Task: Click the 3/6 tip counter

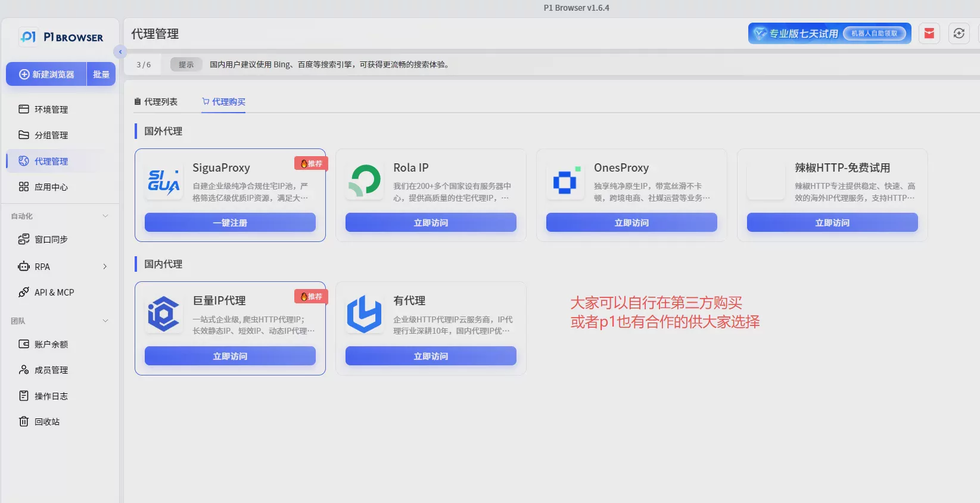Action: [144, 64]
